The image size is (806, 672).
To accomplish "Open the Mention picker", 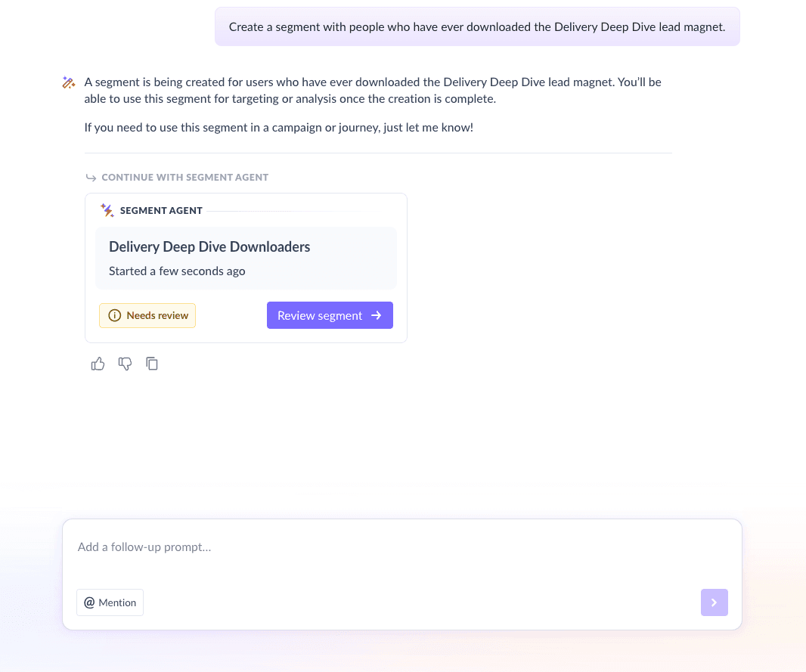I will tap(110, 602).
